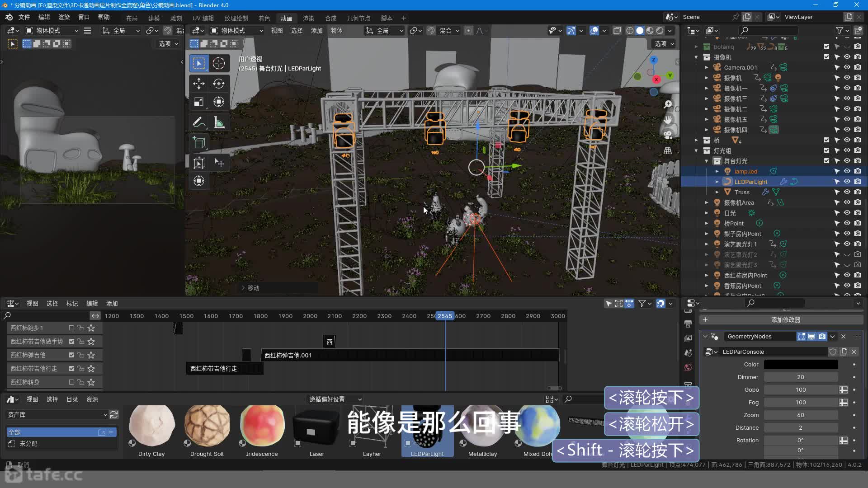
Task: Uncheck 西红柿带吉他行走 track checkbox
Action: click(71, 369)
